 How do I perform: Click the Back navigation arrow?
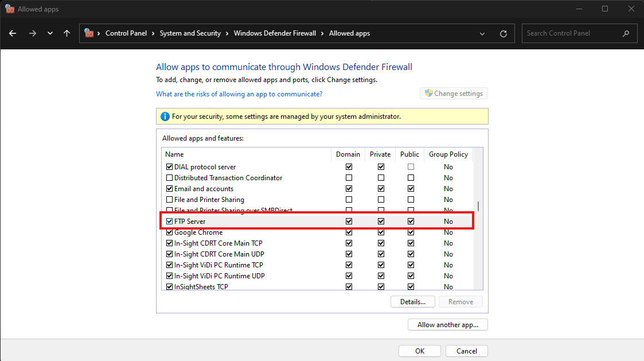pyautogui.click(x=13, y=33)
